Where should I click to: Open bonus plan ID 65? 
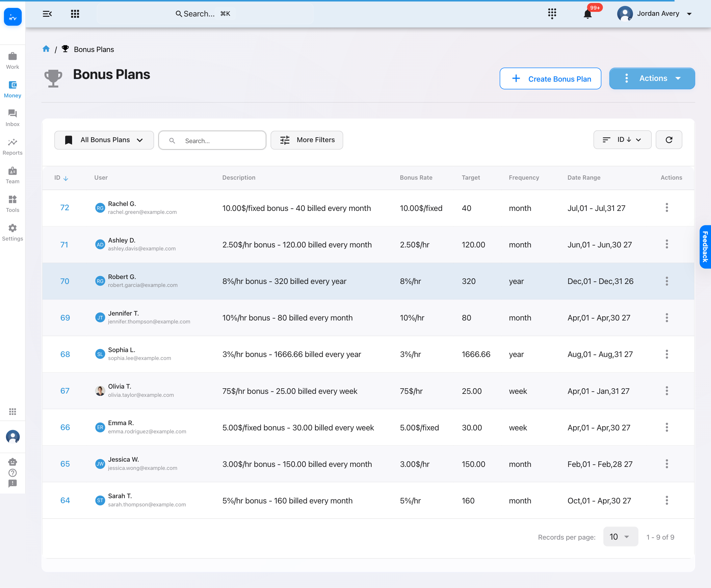pos(65,464)
